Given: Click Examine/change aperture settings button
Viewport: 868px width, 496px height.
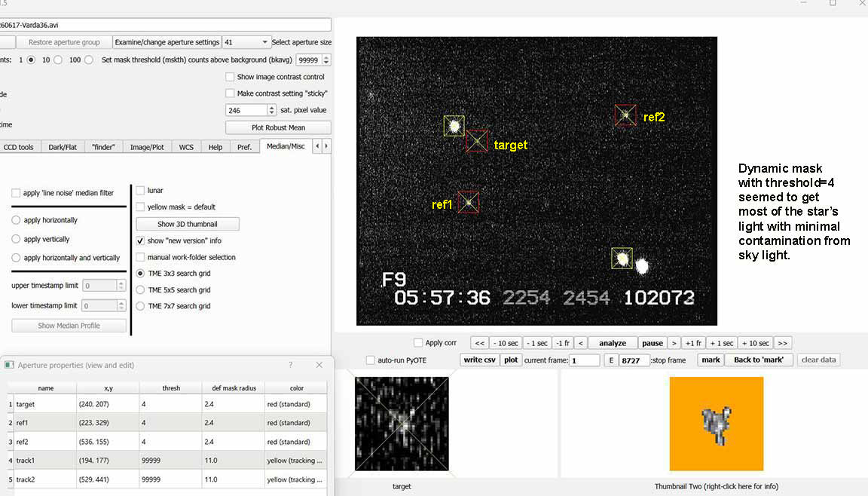Looking at the screenshot, I should click(x=167, y=42).
